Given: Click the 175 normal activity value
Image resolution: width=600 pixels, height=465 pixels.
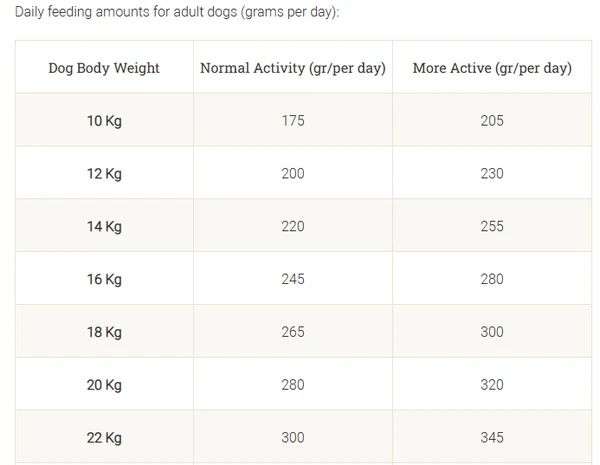Looking at the screenshot, I should coord(293,121).
